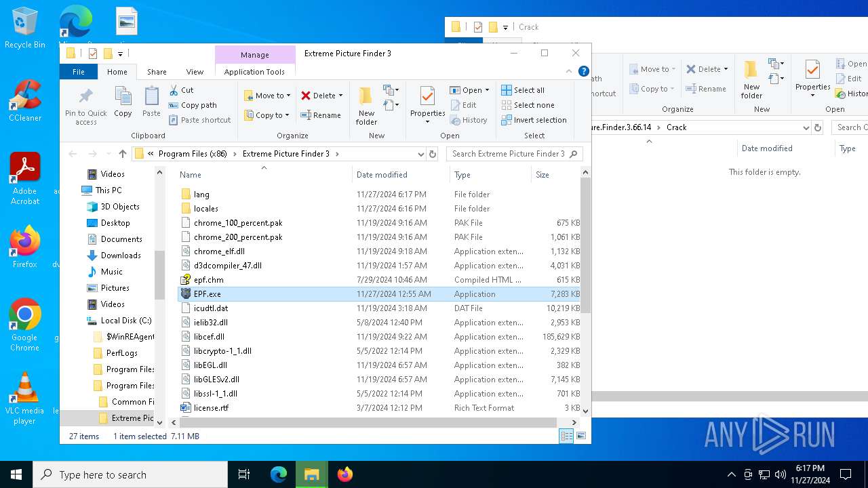The width and height of the screenshot is (868, 488).
Task: Sort by Date modified column header
Action: click(x=401, y=175)
